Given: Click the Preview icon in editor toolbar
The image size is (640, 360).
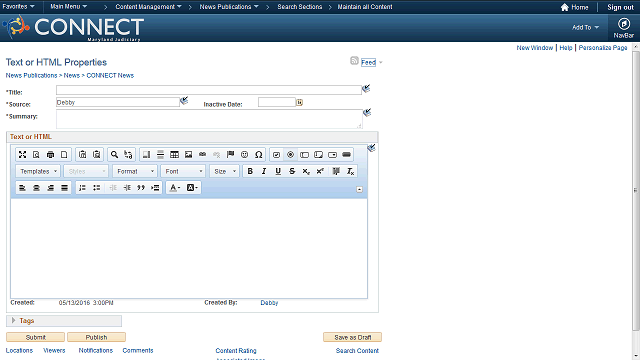Looking at the screenshot, I should [x=36, y=155].
